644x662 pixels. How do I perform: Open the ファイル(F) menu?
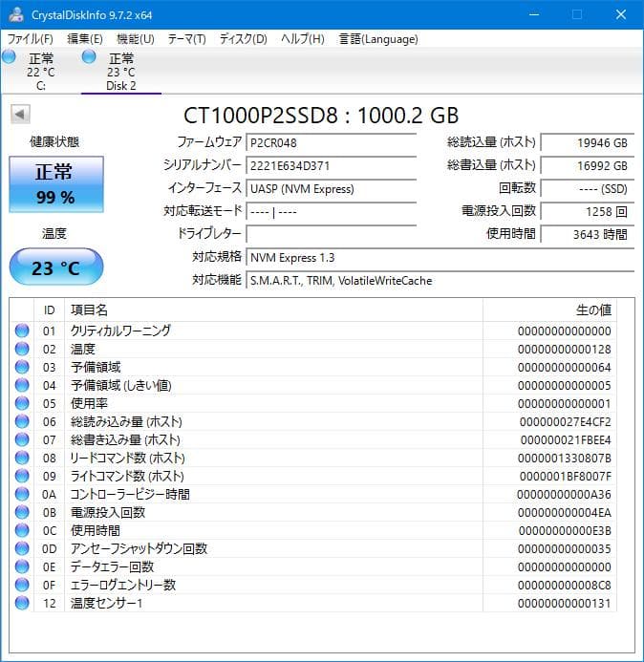[31, 39]
